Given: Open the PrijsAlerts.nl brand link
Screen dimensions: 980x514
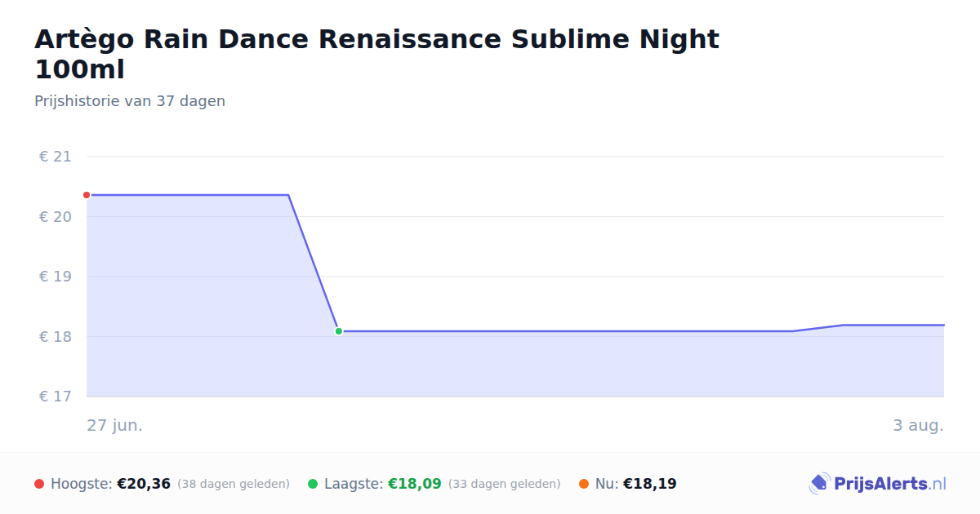Looking at the screenshot, I should click(878, 484).
